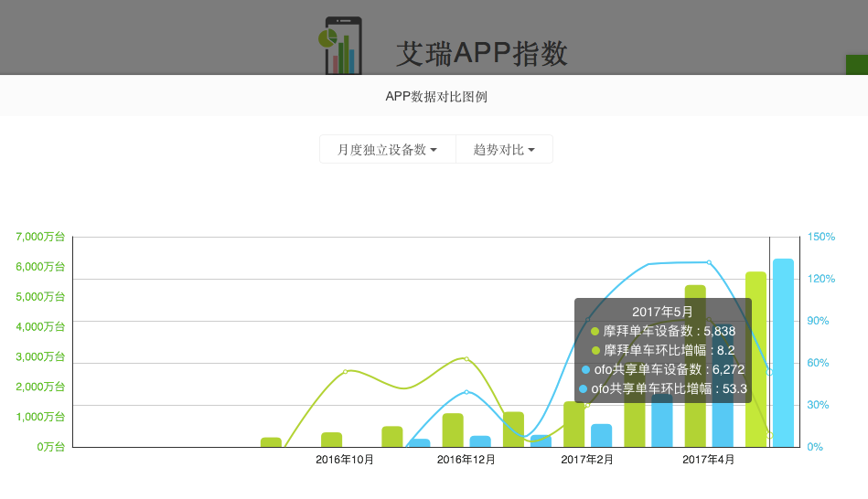Screen dimensions: 868x499
Task: Click the 7,000万台 left axis label
Action: [x=40, y=237]
